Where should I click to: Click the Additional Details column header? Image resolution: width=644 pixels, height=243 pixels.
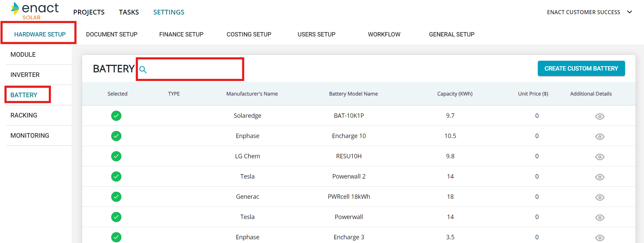point(591,94)
